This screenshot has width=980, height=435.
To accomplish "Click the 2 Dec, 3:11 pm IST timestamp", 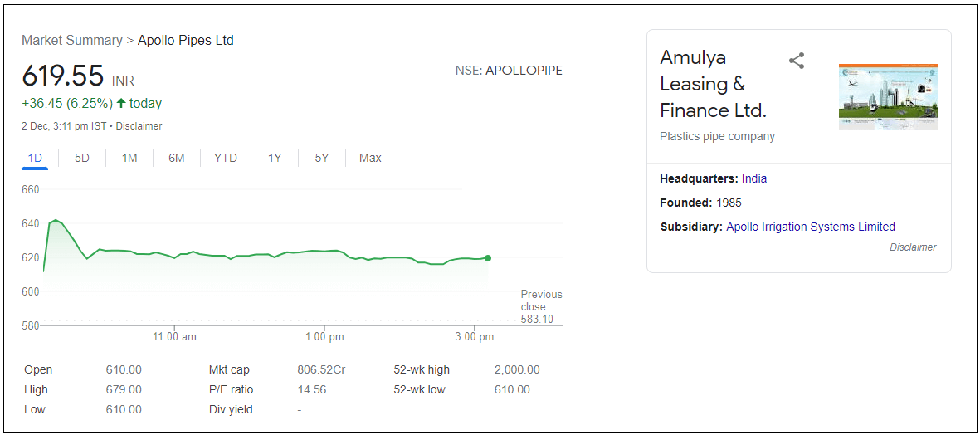I will [x=64, y=126].
